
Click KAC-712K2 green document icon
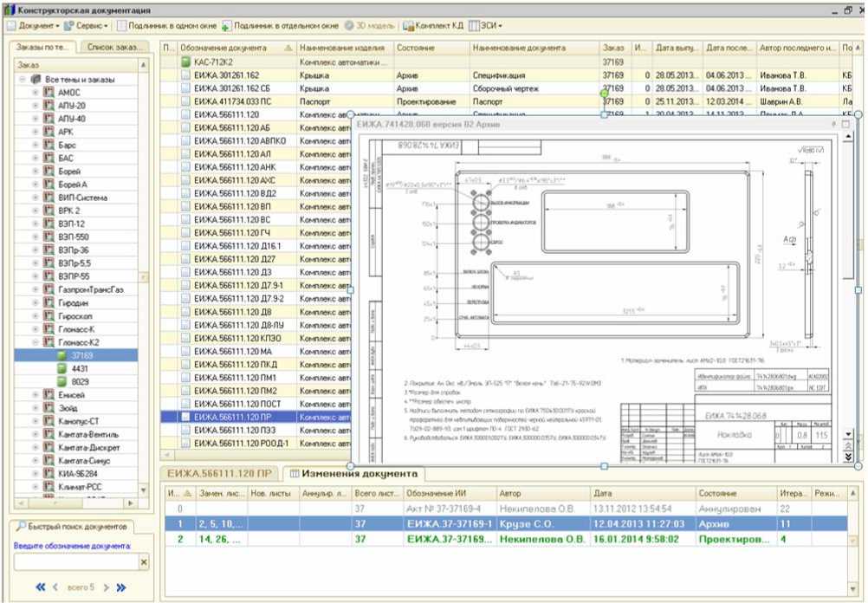click(x=186, y=62)
